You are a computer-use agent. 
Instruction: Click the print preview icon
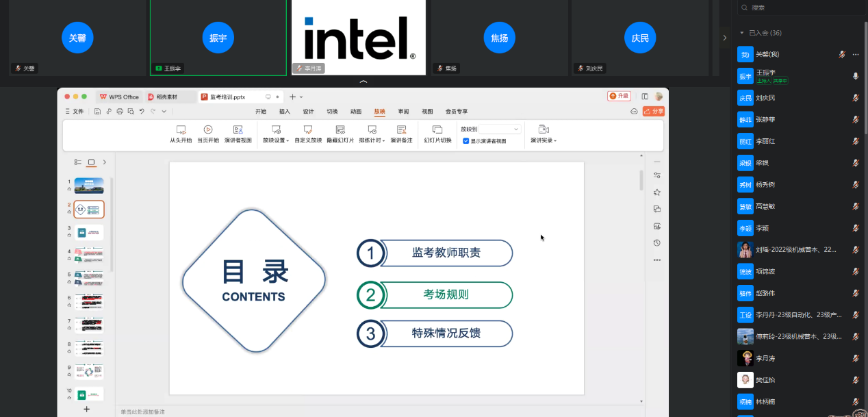coord(131,111)
